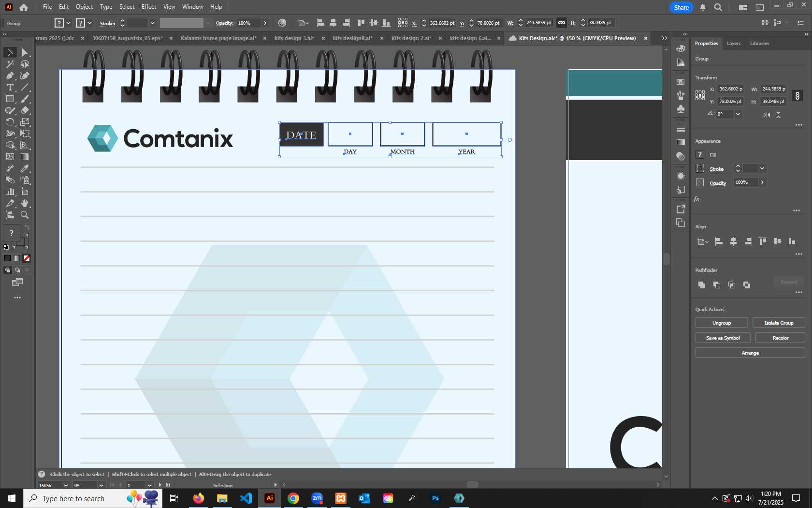
Task: Swap fill and stroke colors
Action: 27,227
